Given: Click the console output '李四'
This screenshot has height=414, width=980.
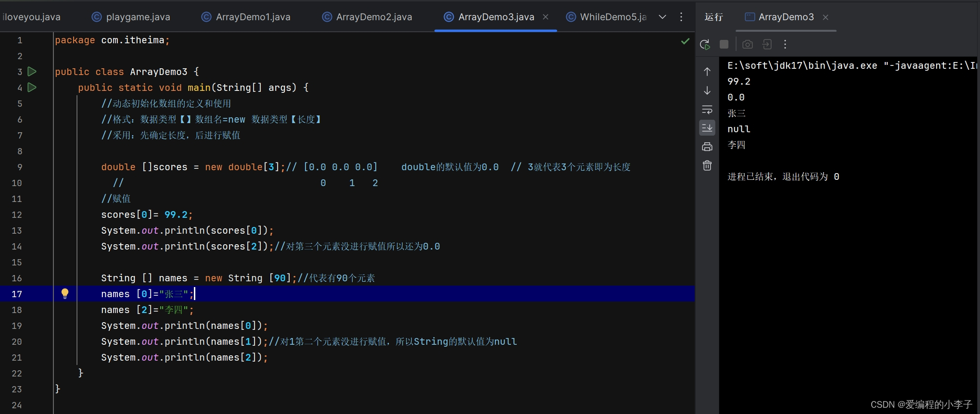Looking at the screenshot, I should point(737,145).
